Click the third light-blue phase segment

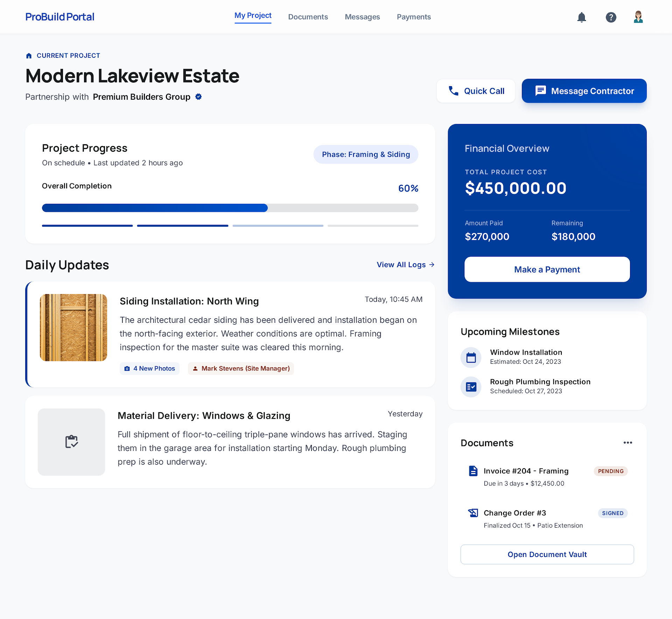coord(278,226)
